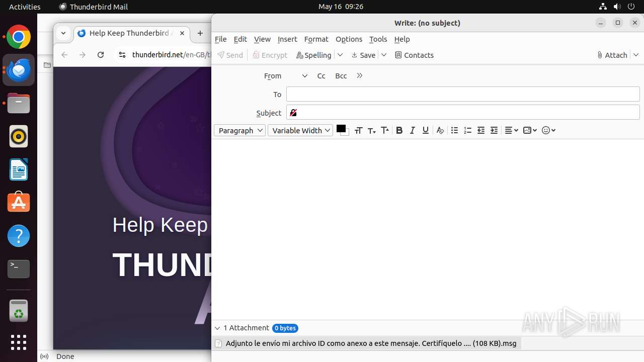
Task: Open the Tools menu
Action: click(x=378, y=39)
